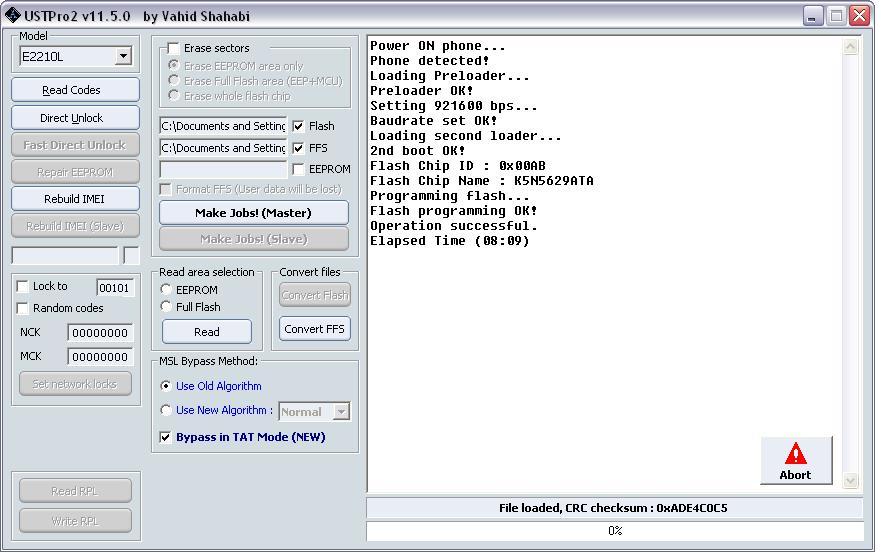Click the disabled Set network locks button

click(75, 384)
